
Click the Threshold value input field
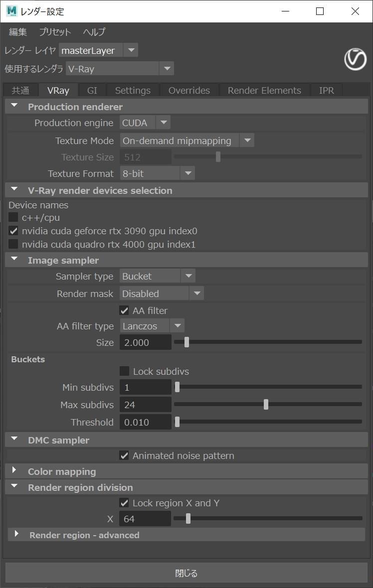146,422
